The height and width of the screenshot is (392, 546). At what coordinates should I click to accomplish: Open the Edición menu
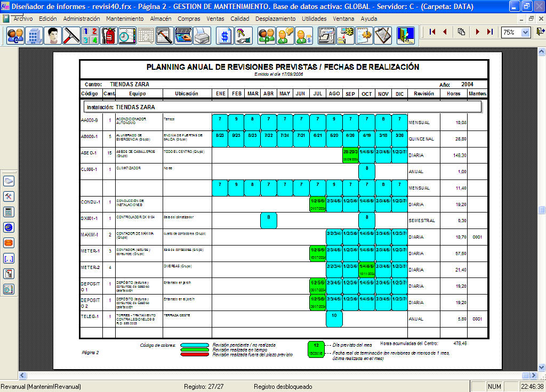[47, 19]
